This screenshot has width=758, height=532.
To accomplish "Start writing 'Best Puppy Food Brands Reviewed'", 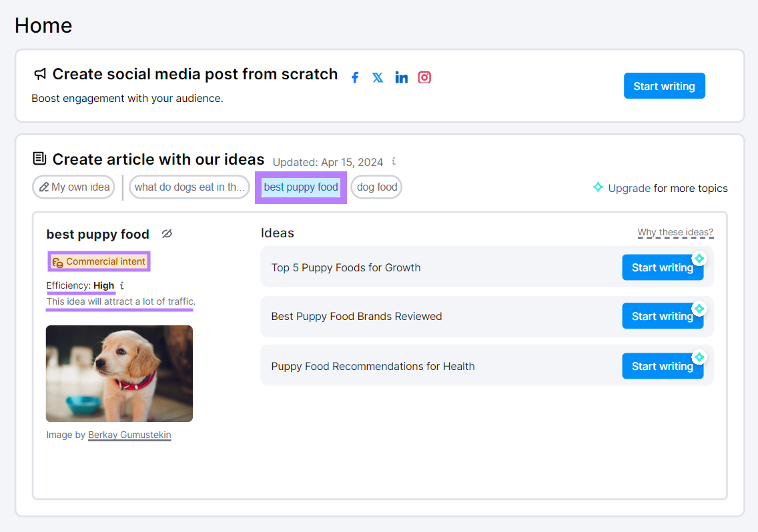I will pyautogui.click(x=662, y=317).
